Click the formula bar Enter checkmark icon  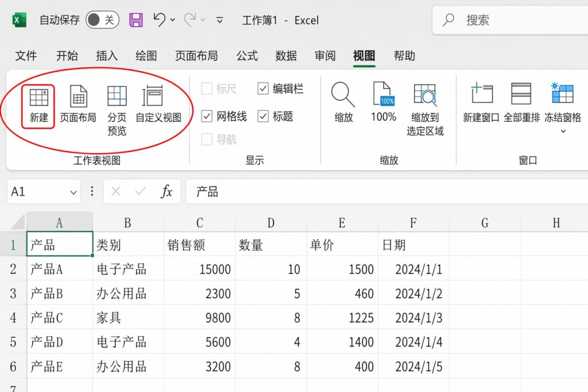point(141,192)
